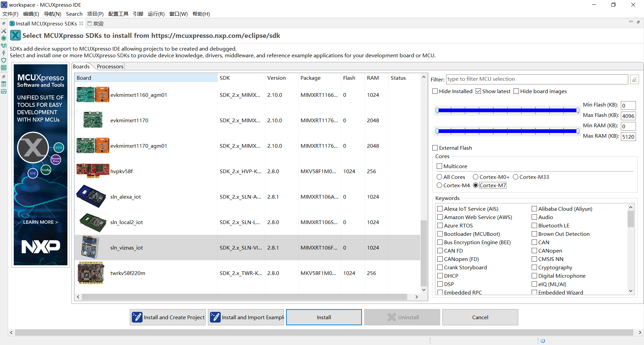This screenshot has height=345, width=644.
Task: Click the green table grid icon in left sidebar
Action: click(x=4, y=84)
